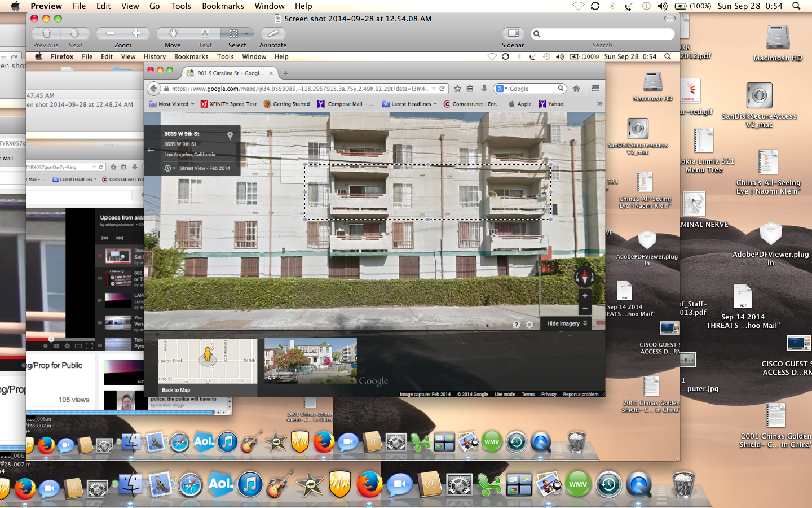Open the volume icon in system menu bar
The width and height of the screenshot is (812, 508).
point(663,6)
